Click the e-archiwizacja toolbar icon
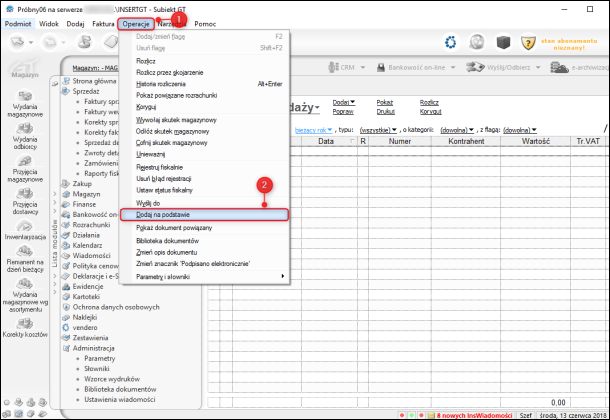Viewport: 610px width, 420px height. [559, 67]
